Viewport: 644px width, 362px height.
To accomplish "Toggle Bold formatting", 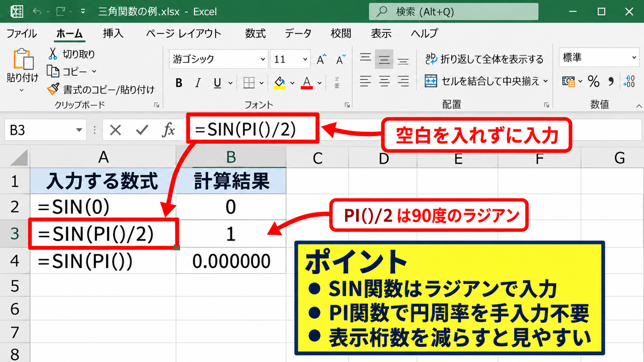I will 179,83.
